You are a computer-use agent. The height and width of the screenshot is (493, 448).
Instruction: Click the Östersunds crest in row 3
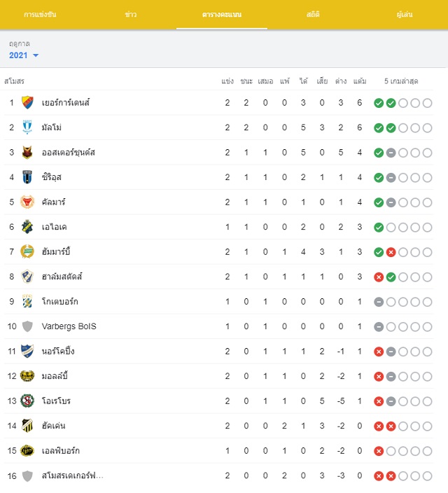(27, 153)
